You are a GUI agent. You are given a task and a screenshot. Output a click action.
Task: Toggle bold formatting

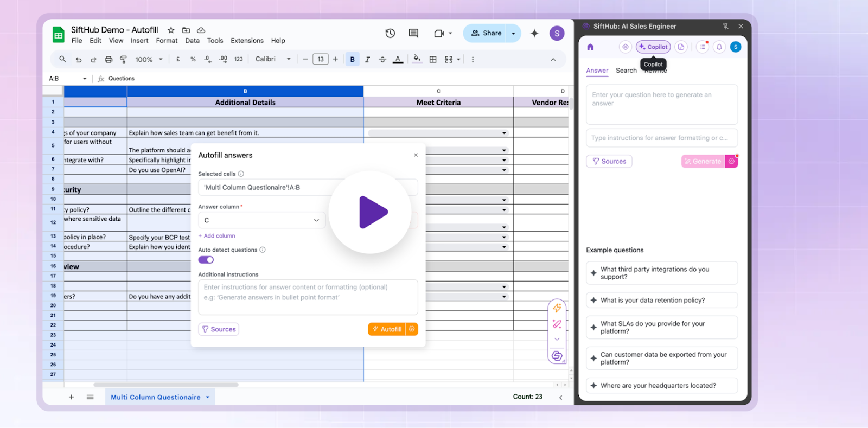coord(353,60)
